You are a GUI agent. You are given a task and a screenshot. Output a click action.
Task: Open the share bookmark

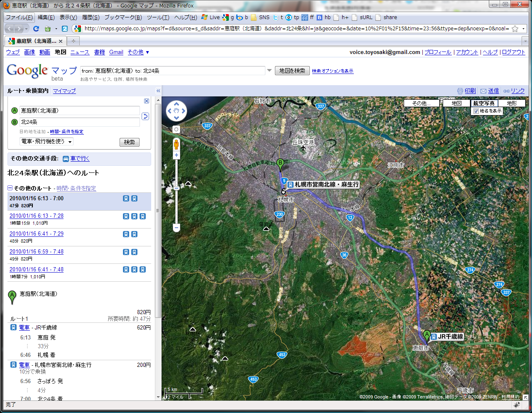386,17
